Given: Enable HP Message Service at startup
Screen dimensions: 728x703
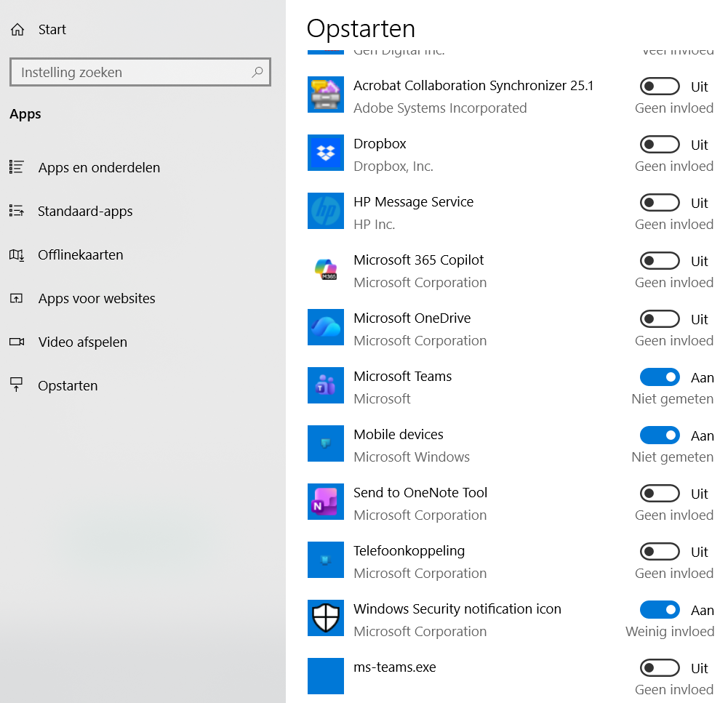Looking at the screenshot, I should coord(660,203).
